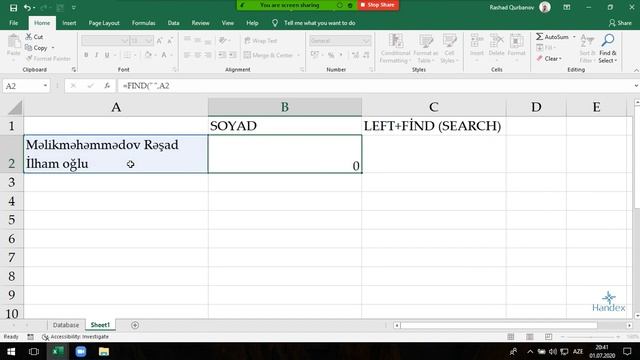The width and height of the screenshot is (640, 360).
Task: Open the Fill dropdown
Action: point(546,48)
